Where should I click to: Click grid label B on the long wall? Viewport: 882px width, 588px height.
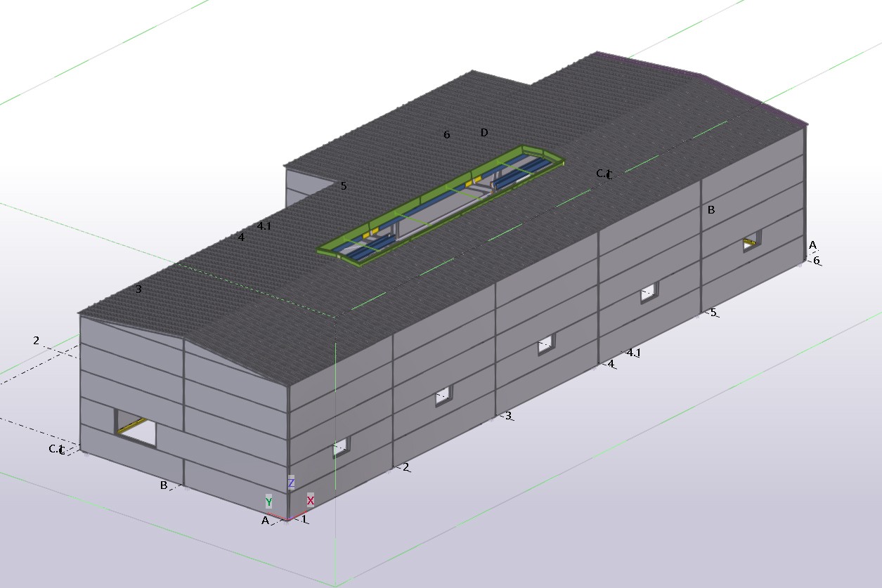click(x=711, y=209)
